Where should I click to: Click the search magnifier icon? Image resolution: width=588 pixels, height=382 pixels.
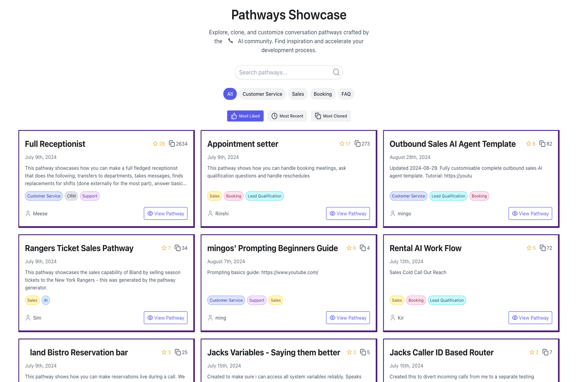(336, 72)
